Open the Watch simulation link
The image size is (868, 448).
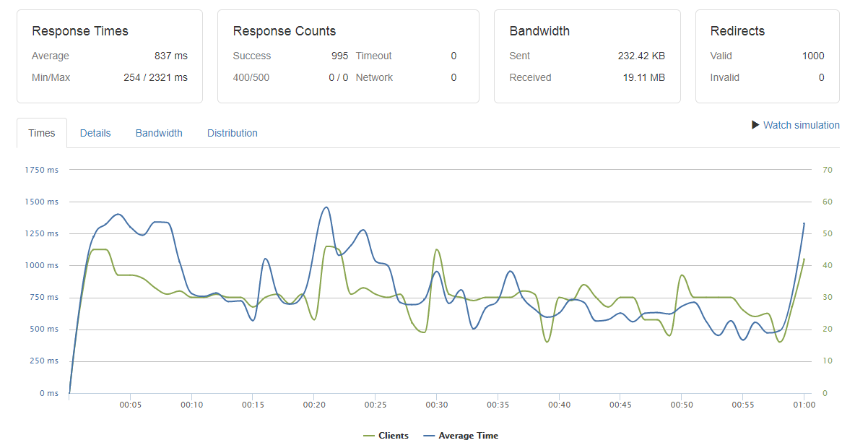point(801,125)
